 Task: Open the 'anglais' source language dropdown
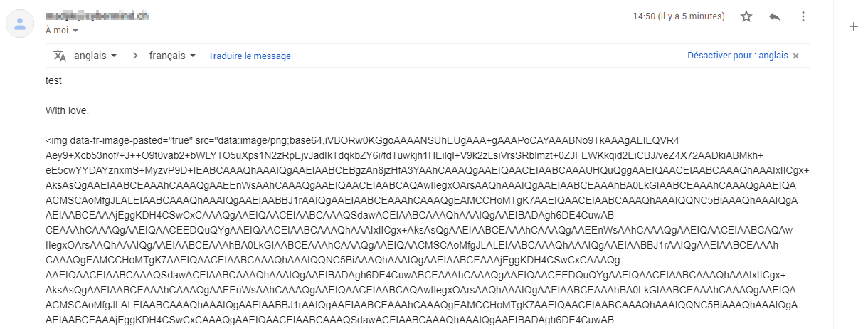[x=95, y=56]
